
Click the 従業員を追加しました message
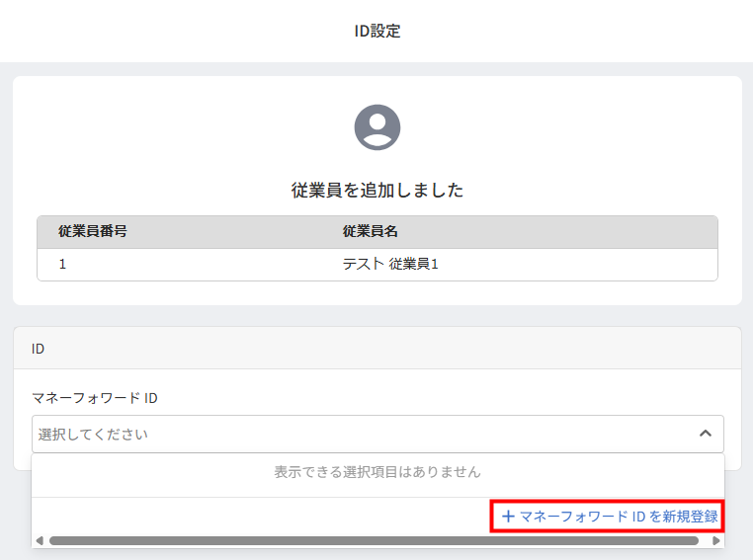click(x=376, y=190)
